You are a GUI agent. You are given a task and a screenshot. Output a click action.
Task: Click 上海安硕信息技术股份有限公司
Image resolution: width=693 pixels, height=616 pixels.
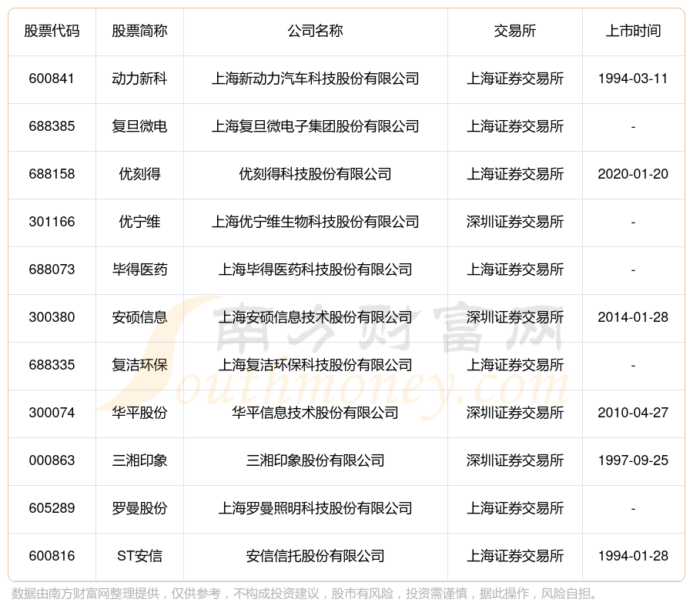[315, 317]
